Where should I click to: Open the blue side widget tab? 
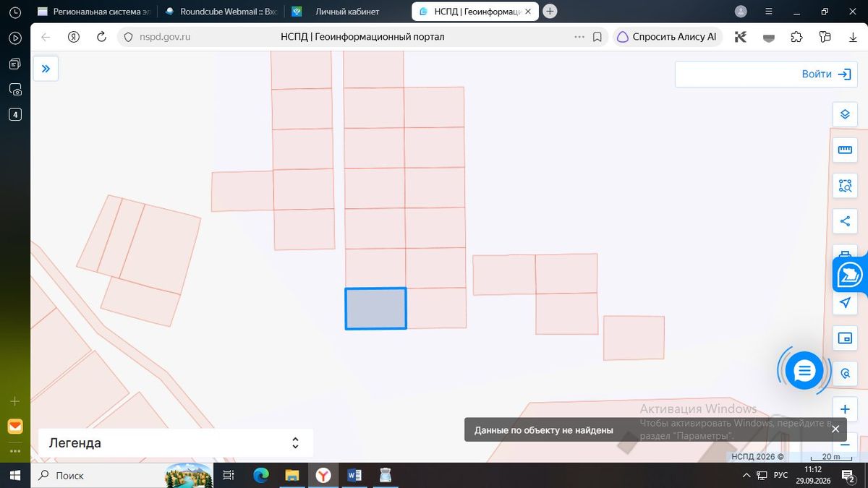[850, 275]
